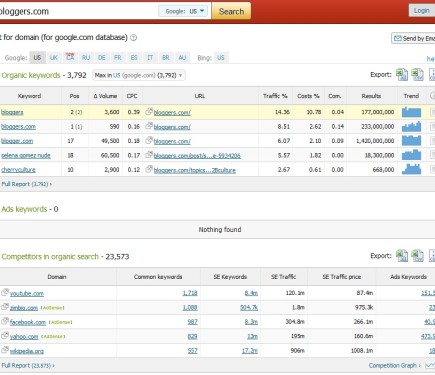Switch to the IT Google database tab
435x375 pixels.
click(150, 58)
